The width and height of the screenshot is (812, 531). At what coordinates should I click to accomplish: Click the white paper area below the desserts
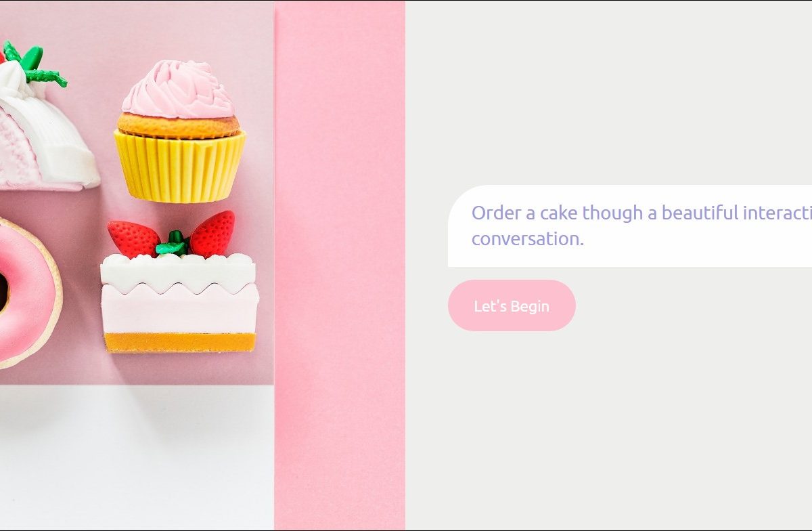point(137,457)
